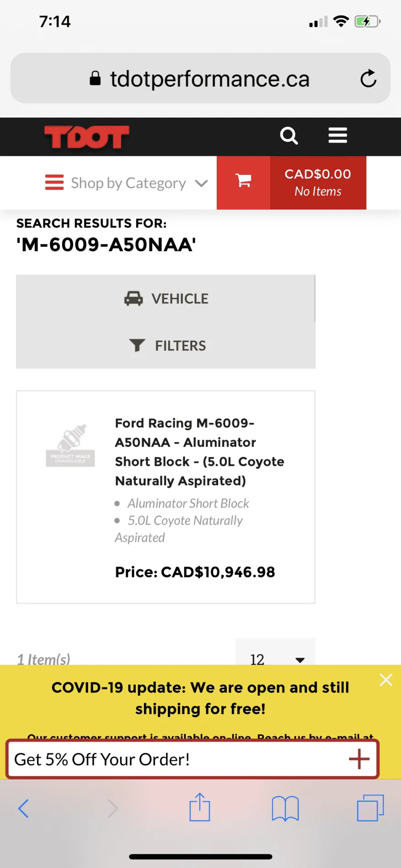Expand the Get 5% Off Your Order bar
Screen dimensions: 401x868
tap(192, 759)
